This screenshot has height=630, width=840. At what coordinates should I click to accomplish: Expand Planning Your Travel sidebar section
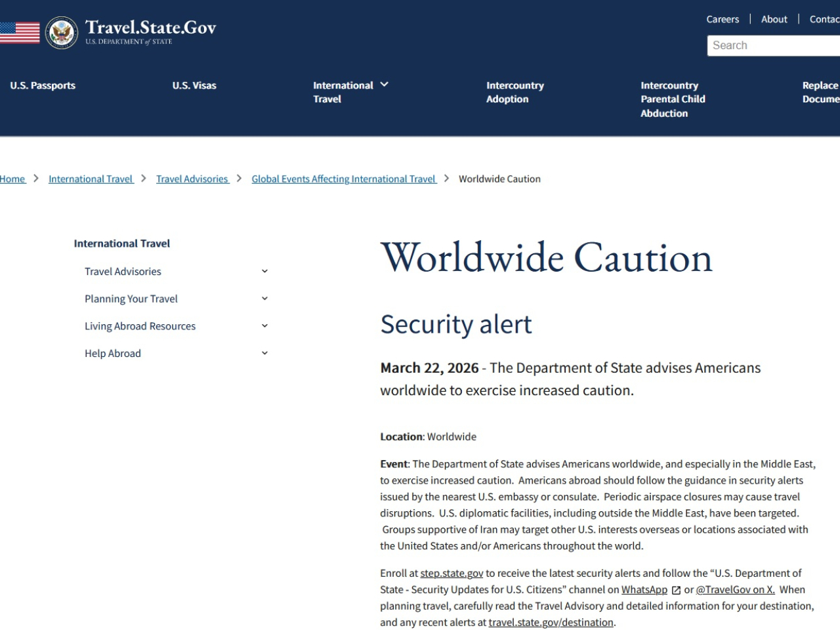(x=264, y=299)
